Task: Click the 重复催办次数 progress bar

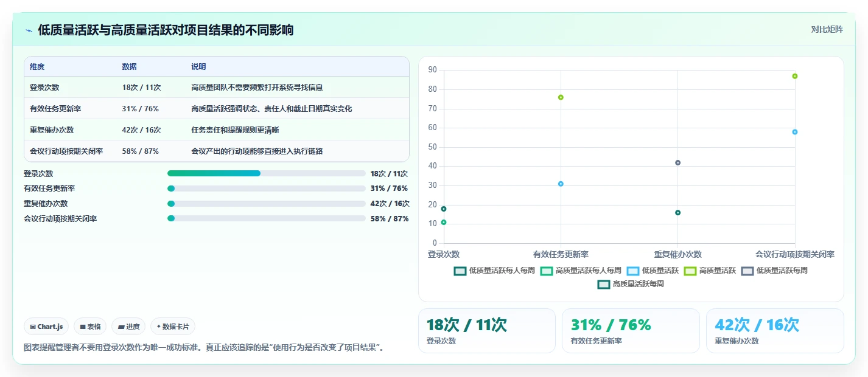Action: [x=267, y=204]
